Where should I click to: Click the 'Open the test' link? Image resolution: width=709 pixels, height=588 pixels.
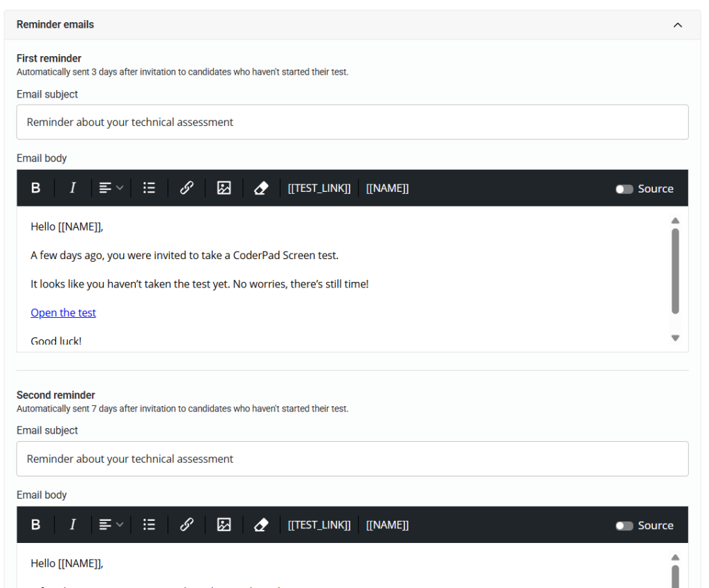click(x=63, y=312)
